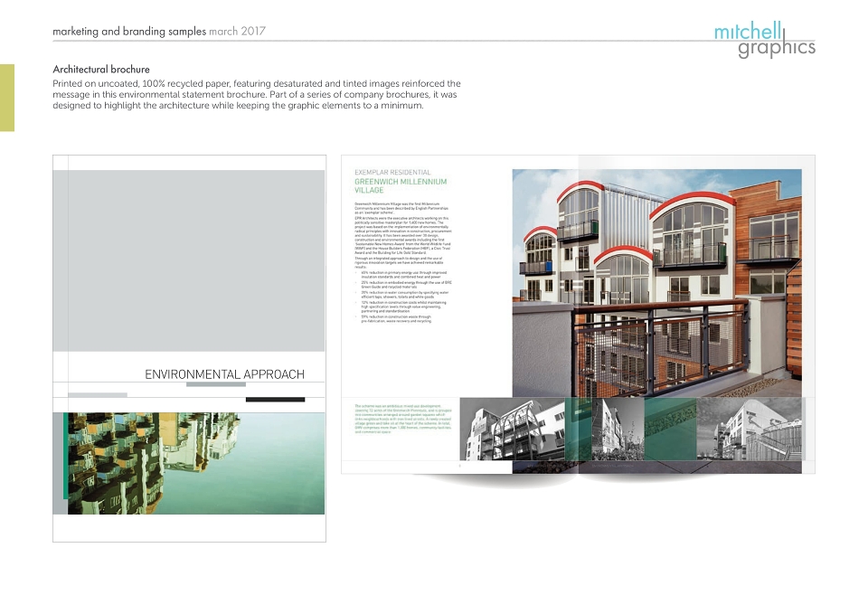Image resolution: width=868 pixels, height=614 pixels.
Task: Select the first black-and-white building thumbnail
Action: (512, 430)
